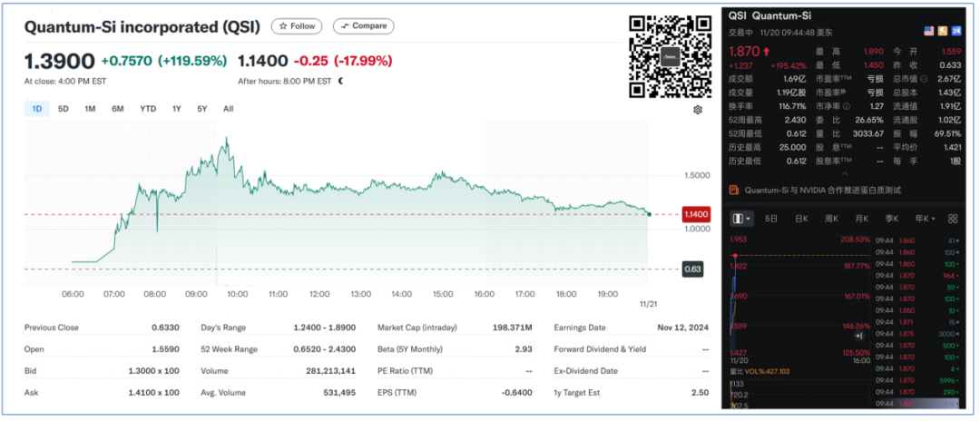
Task: Collapse the quote details with the up chevron
Action: coord(846,173)
